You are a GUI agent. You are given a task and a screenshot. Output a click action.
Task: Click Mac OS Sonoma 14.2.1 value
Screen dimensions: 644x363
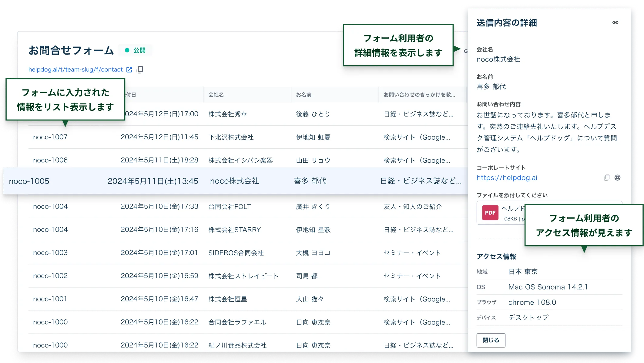click(548, 287)
